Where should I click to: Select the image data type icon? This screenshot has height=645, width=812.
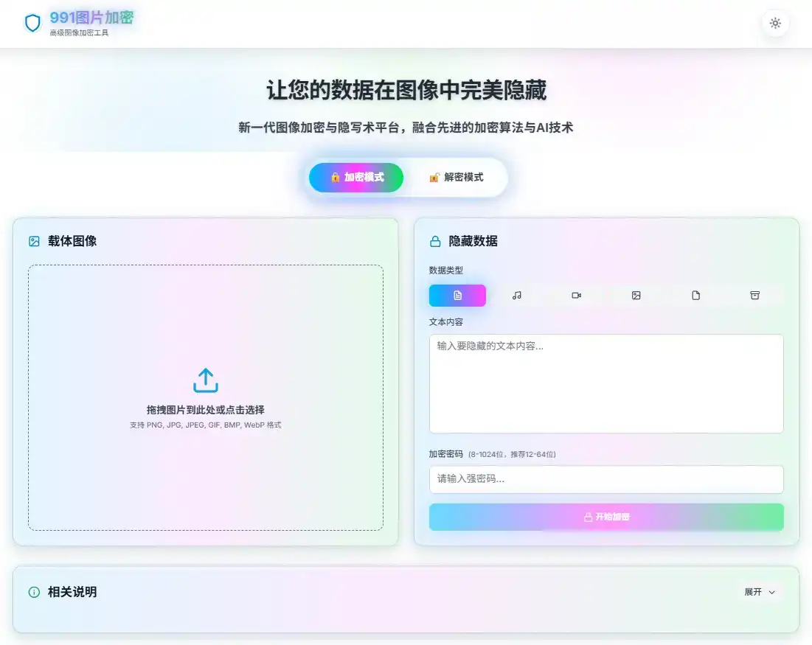point(636,295)
